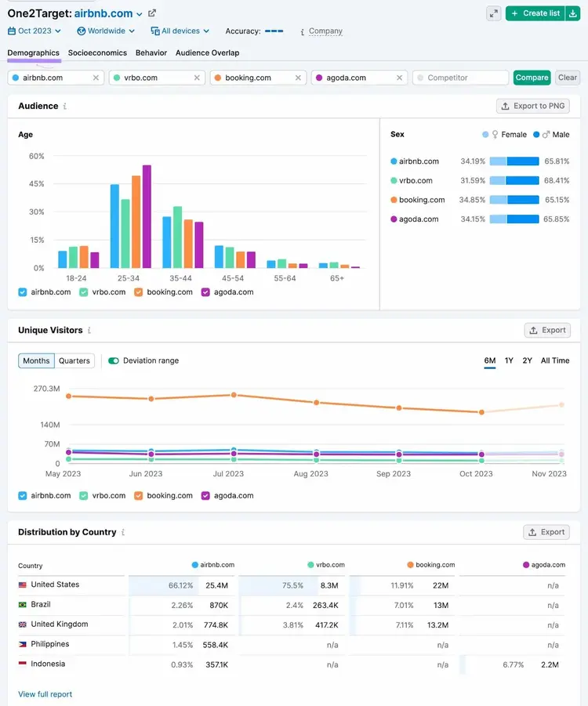The width and height of the screenshot is (588, 706).
Task: Click the United Kingdom flag icon
Action: click(23, 625)
